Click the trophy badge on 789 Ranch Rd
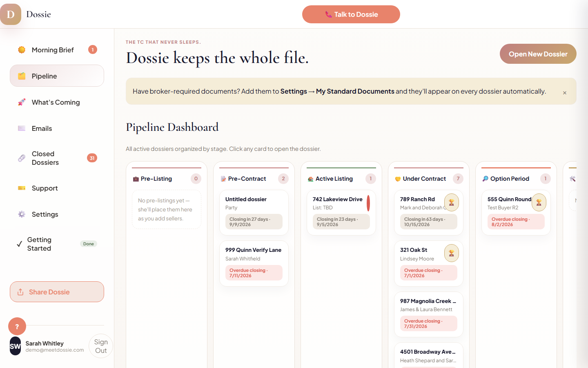This screenshot has width=588, height=368. (452, 202)
